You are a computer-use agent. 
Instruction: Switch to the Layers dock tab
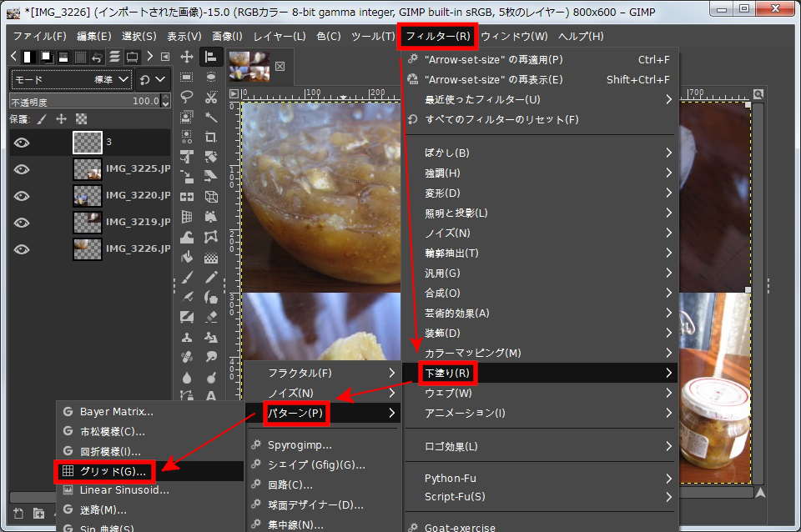(x=115, y=57)
